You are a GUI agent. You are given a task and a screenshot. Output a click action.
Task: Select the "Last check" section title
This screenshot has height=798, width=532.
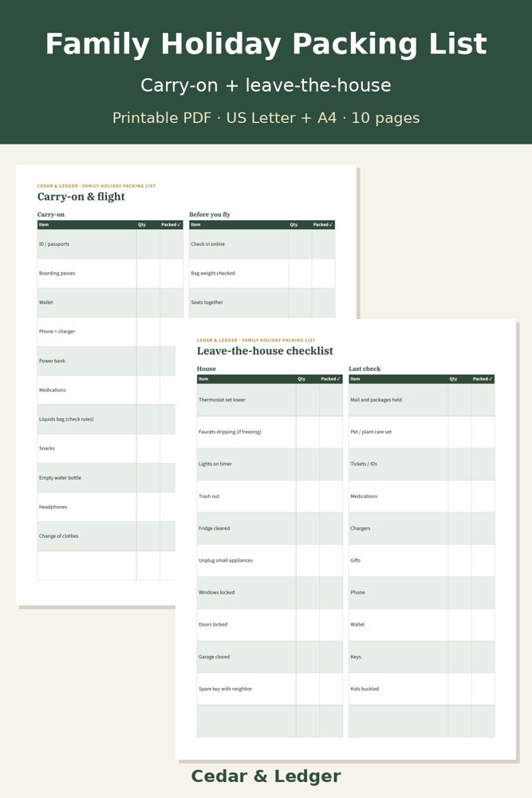365,369
